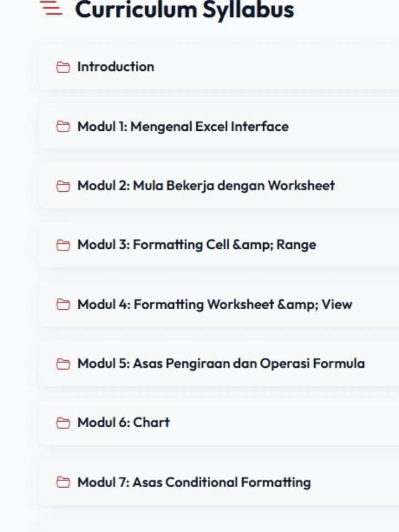Image resolution: width=399 pixels, height=532 pixels.
Task: Click the Curriculum Syllabus heading text
Action: (185, 9)
